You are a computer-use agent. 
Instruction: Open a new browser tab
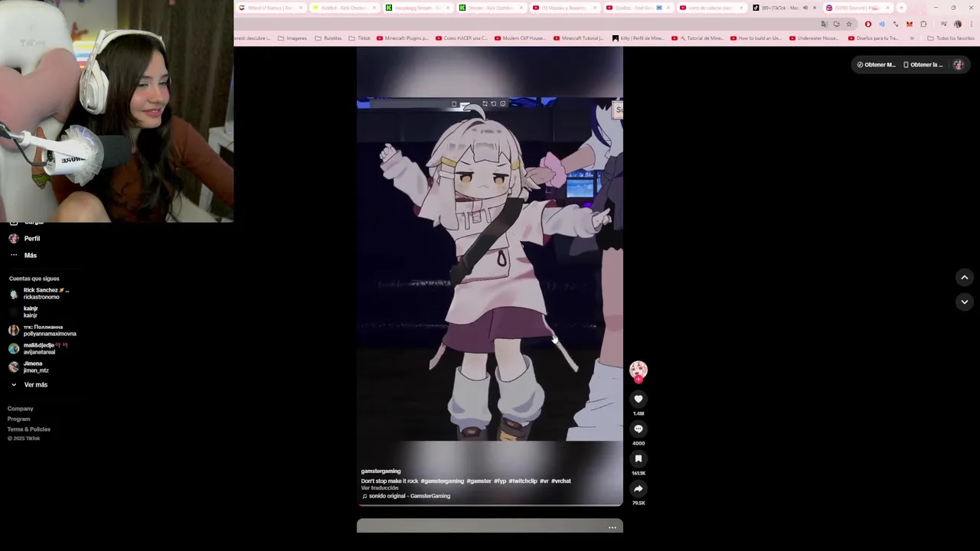click(901, 8)
